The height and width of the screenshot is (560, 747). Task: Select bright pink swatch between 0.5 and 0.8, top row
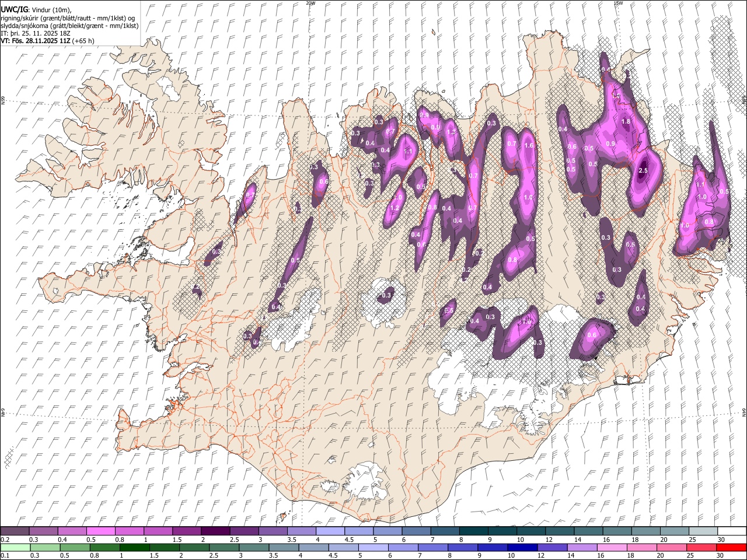click(x=100, y=531)
